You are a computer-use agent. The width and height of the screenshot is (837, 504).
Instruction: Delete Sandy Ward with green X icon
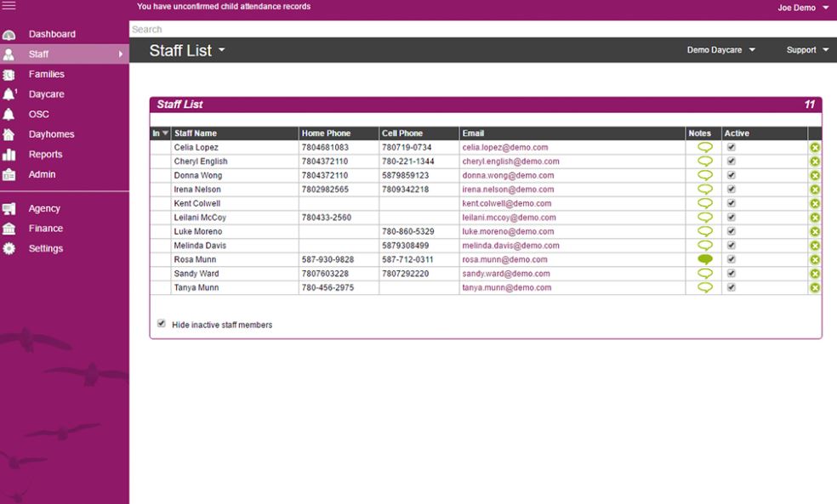pos(815,274)
